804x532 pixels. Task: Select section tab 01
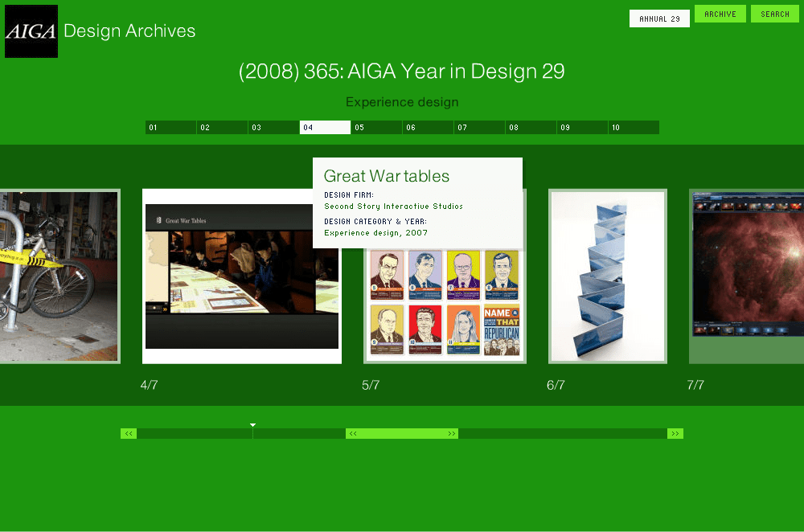[x=170, y=127]
